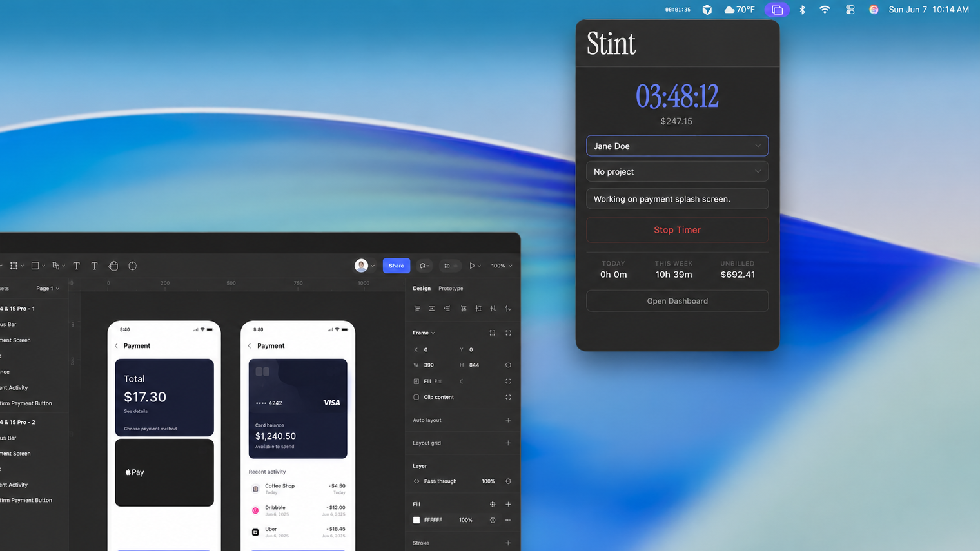
Task: Open Control Center in the menu bar
Action: tap(850, 10)
